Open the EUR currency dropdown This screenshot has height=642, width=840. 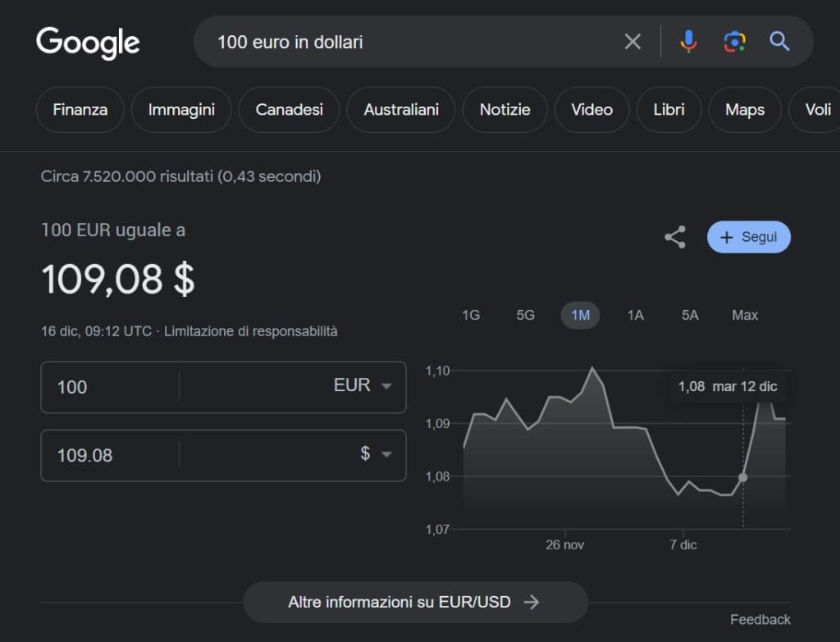(x=363, y=386)
